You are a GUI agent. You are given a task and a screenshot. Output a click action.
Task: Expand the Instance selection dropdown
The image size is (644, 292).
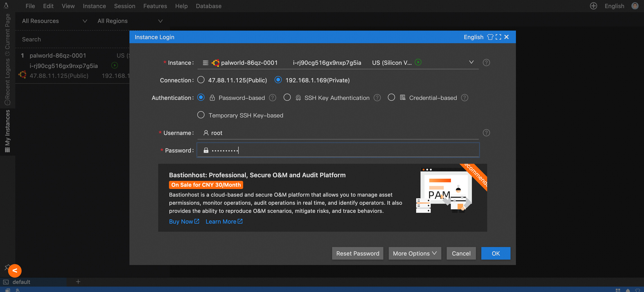[471, 62]
